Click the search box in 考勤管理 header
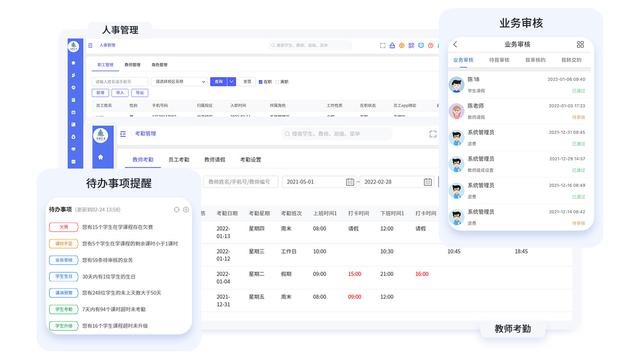The image size is (640, 360). pyautogui.click(x=336, y=133)
